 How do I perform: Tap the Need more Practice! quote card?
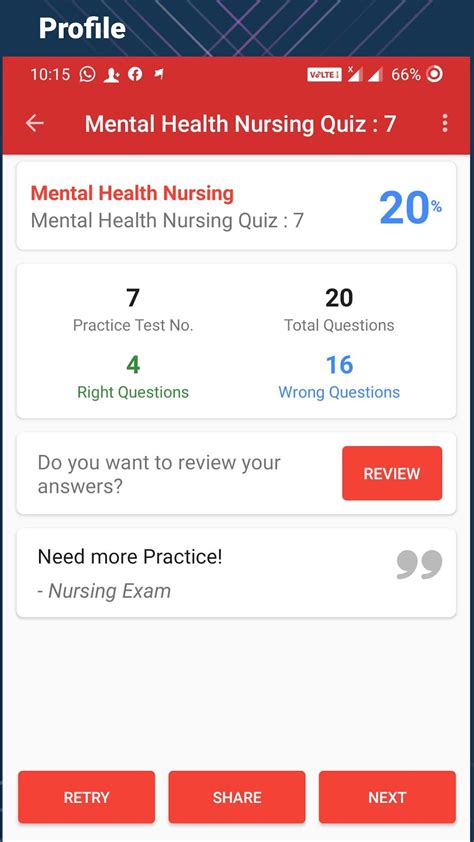[x=236, y=573]
